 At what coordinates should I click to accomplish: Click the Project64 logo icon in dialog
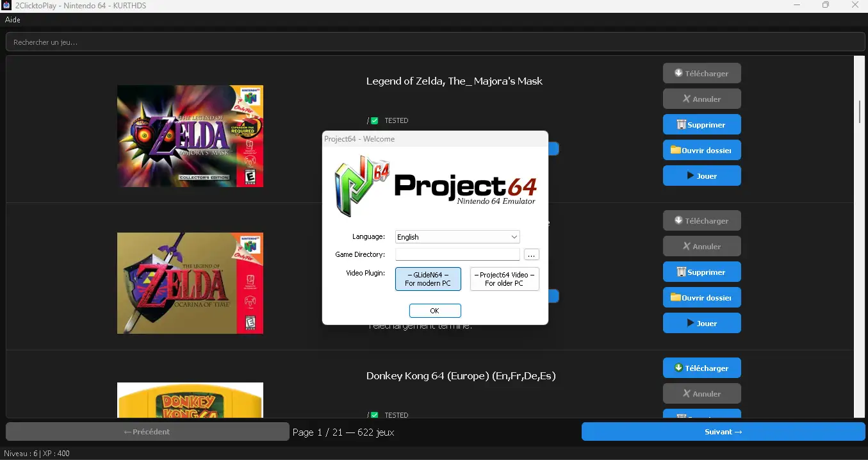(363, 186)
